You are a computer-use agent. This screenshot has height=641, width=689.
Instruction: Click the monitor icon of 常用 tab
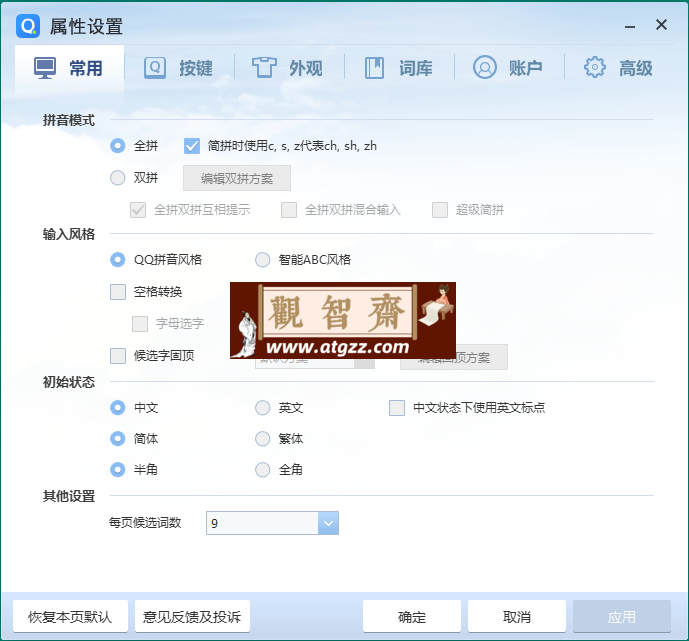(x=45, y=68)
